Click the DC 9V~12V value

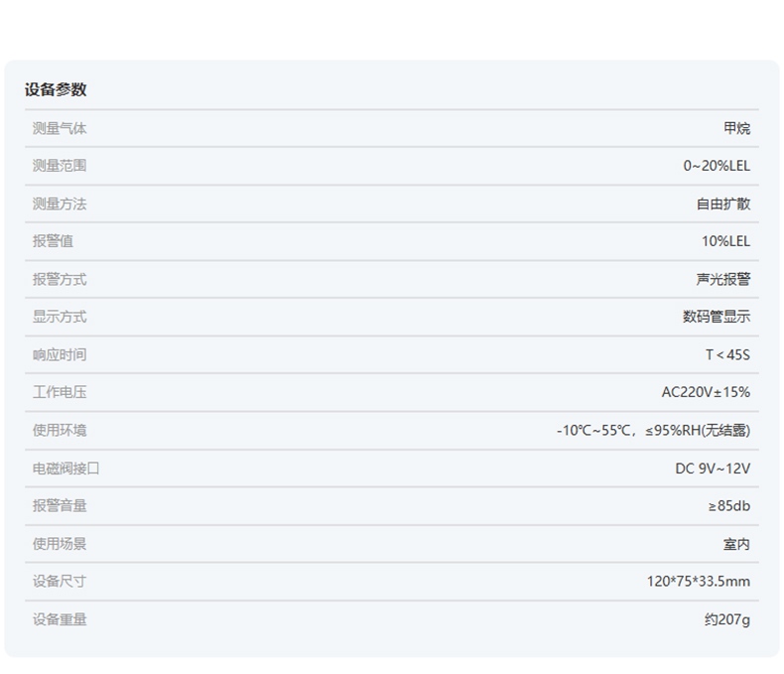pyautogui.click(x=713, y=468)
